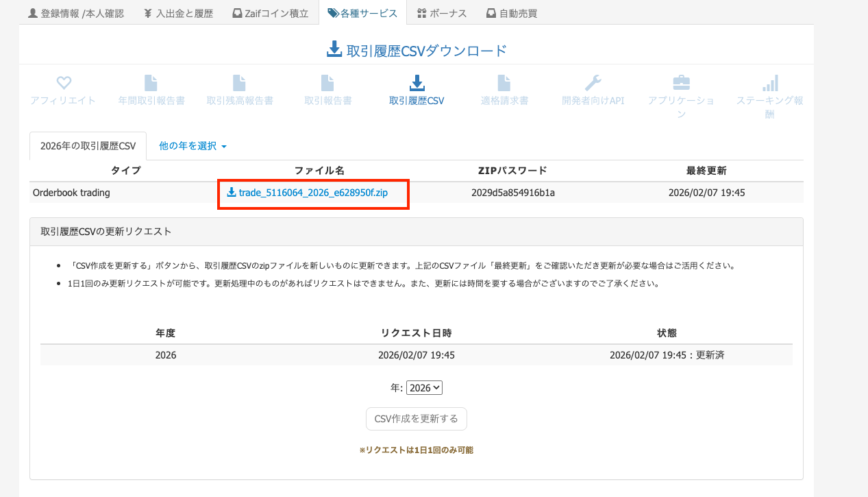Image resolution: width=868 pixels, height=497 pixels.
Task: Open the アプリケーション briefcase icon
Action: coord(681,84)
